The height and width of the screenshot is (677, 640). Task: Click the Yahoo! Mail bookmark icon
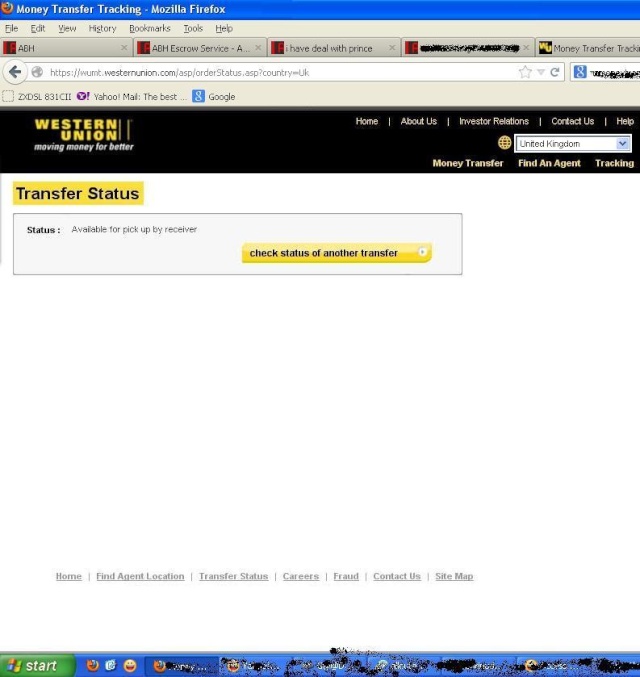(x=83, y=96)
